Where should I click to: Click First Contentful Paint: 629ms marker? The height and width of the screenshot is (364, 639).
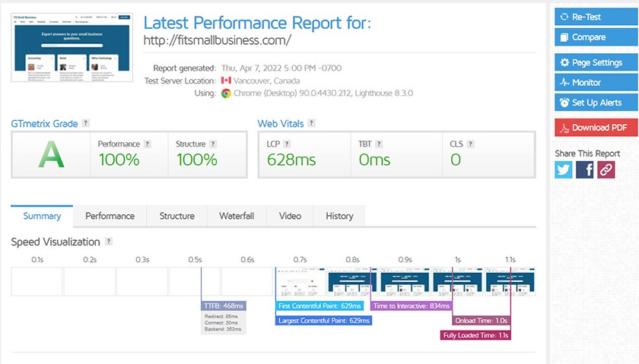click(319, 305)
